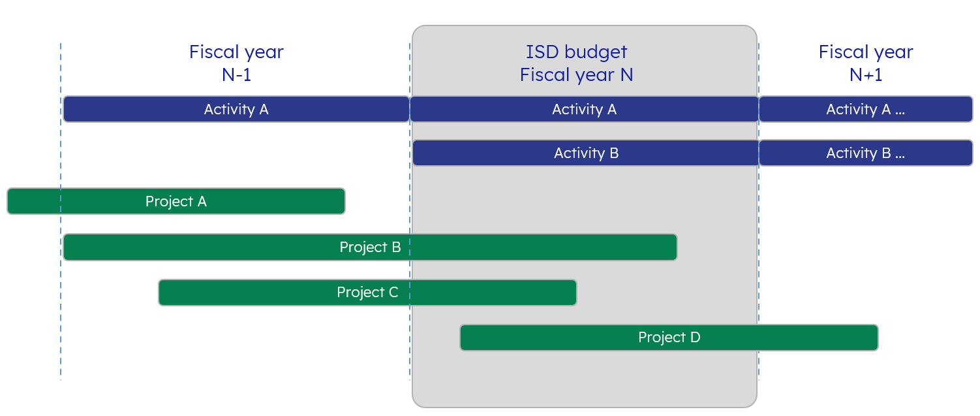
Task: Select the Activity B bar in ISD budget year N
Action: point(586,153)
